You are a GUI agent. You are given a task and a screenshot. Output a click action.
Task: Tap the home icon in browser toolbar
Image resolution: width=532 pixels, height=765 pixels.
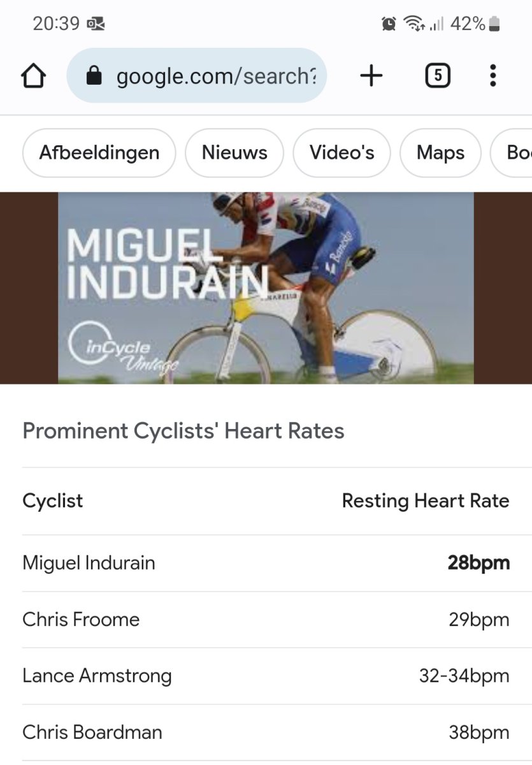coord(34,76)
